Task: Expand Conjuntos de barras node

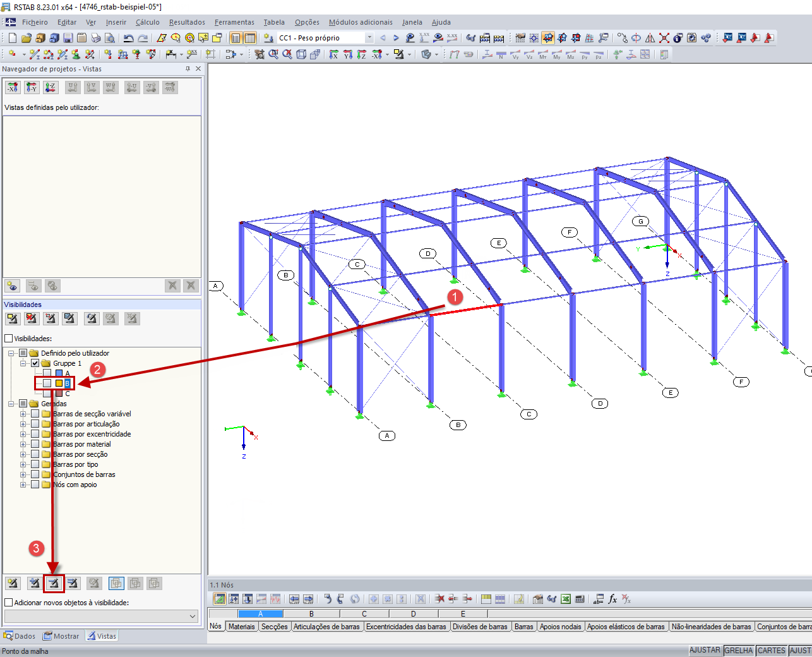Action: (23, 474)
